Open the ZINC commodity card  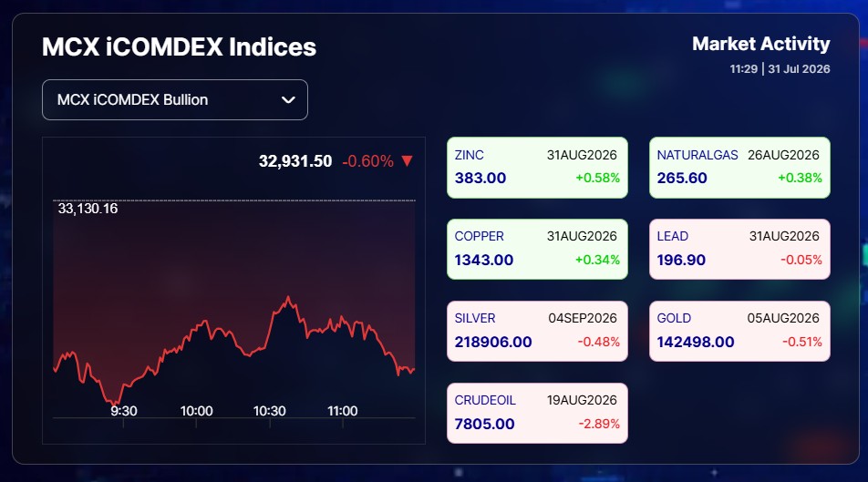click(537, 168)
